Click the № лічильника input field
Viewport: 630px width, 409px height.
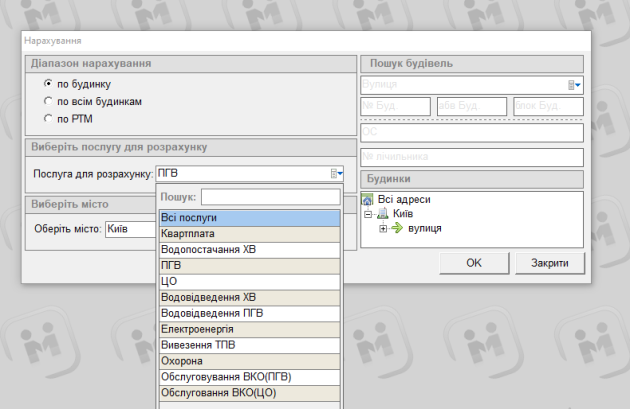(x=471, y=157)
